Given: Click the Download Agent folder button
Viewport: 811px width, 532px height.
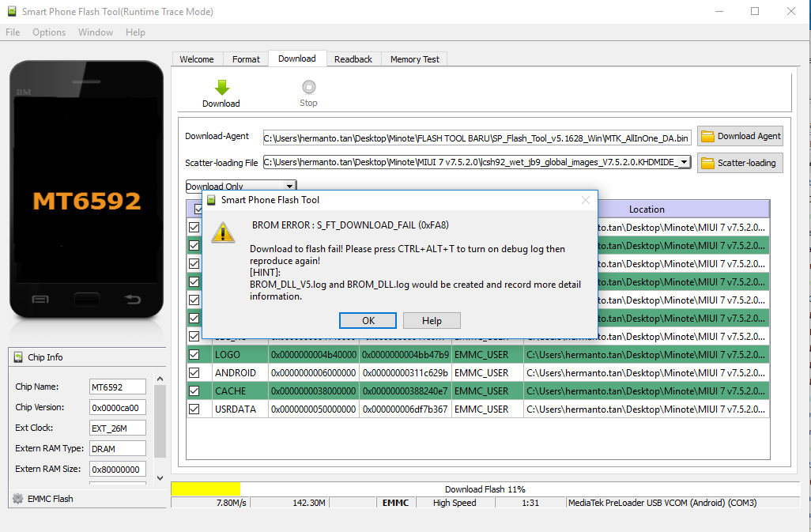Looking at the screenshot, I should point(740,136).
